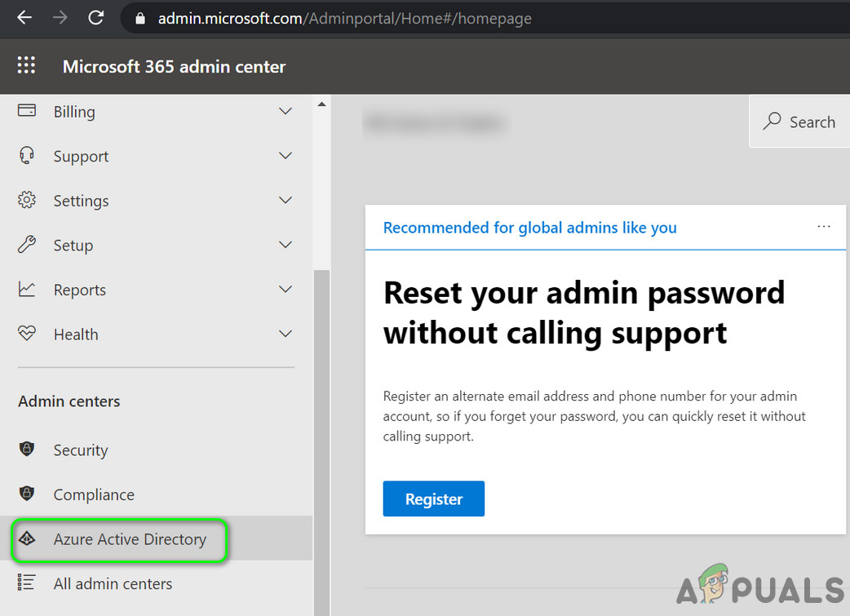Viewport: 850px width, 616px height.
Task: Open the app launcher waffle icon
Action: (27, 66)
